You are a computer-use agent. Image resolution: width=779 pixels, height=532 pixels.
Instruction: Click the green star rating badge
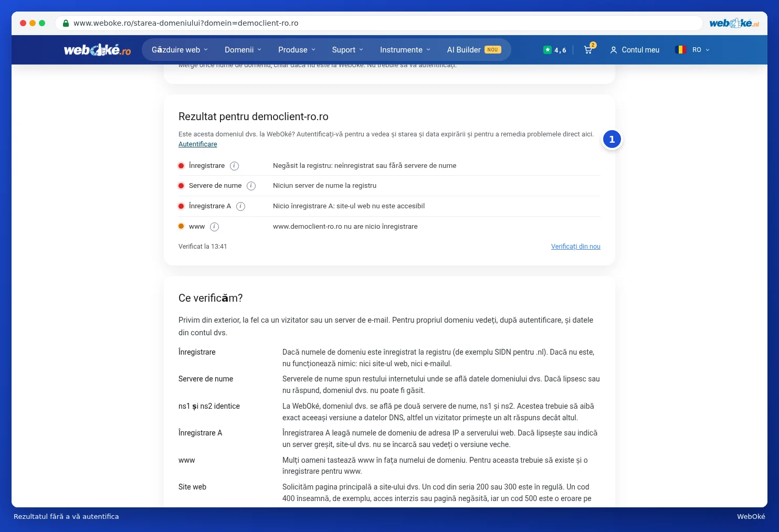[548, 50]
